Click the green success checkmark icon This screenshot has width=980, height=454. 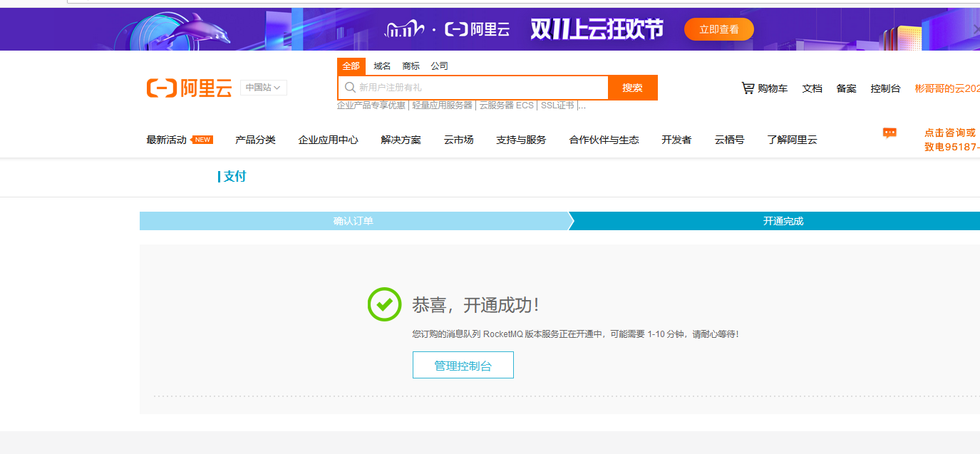[384, 304]
